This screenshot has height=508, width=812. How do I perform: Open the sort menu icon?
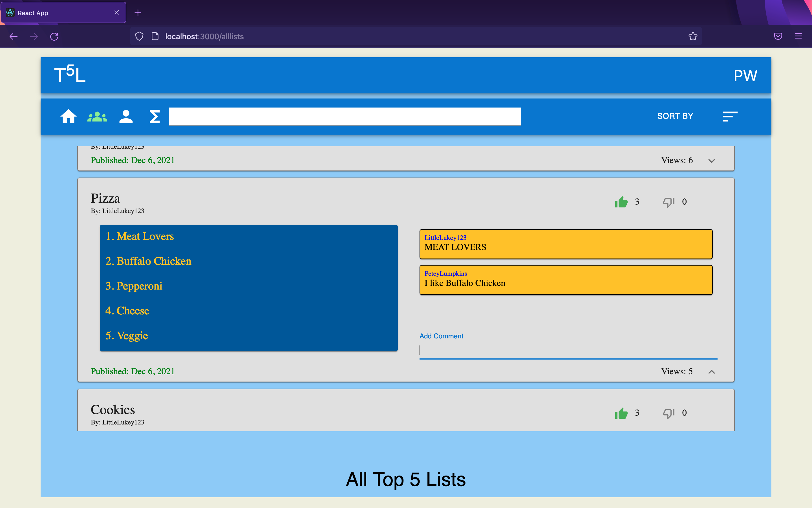tap(730, 117)
